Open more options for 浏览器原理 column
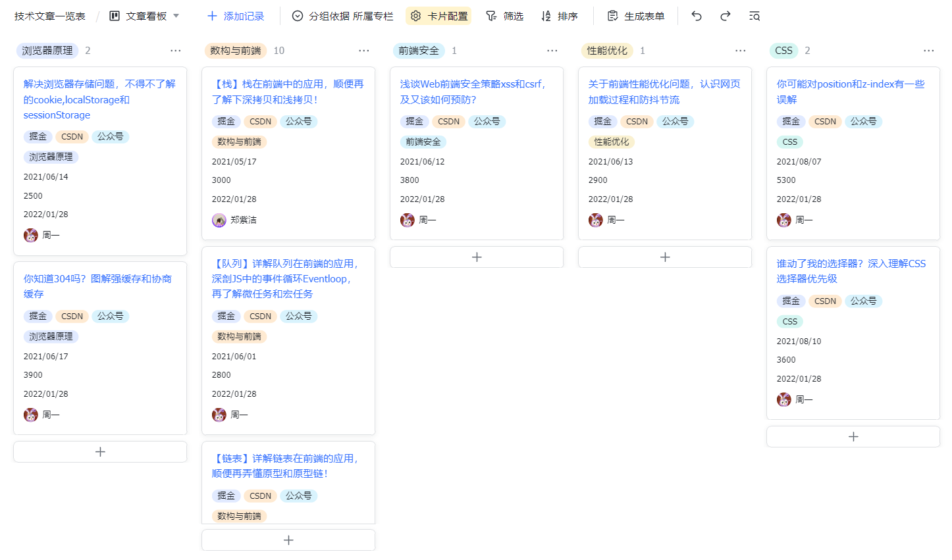The height and width of the screenshot is (560, 952). coord(176,51)
